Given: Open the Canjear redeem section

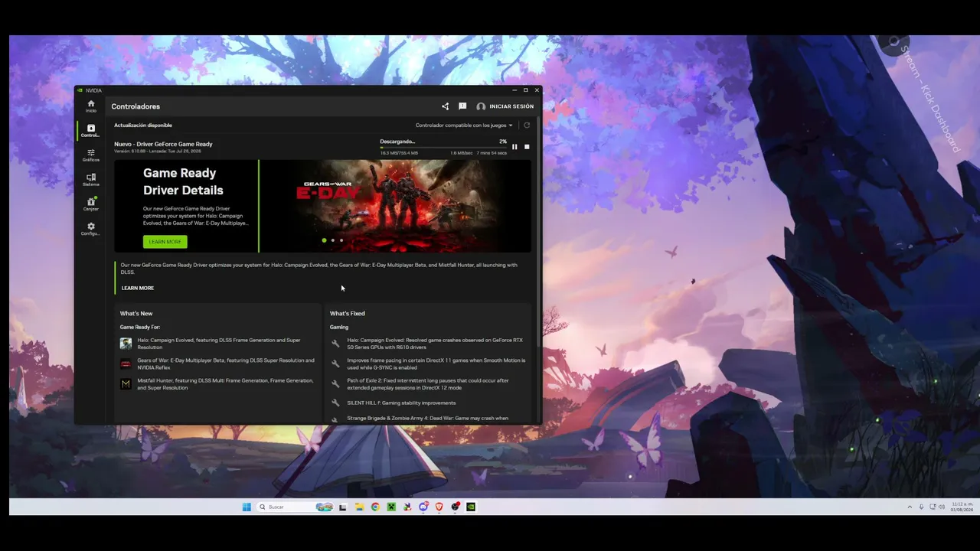Looking at the screenshot, I should point(91,204).
